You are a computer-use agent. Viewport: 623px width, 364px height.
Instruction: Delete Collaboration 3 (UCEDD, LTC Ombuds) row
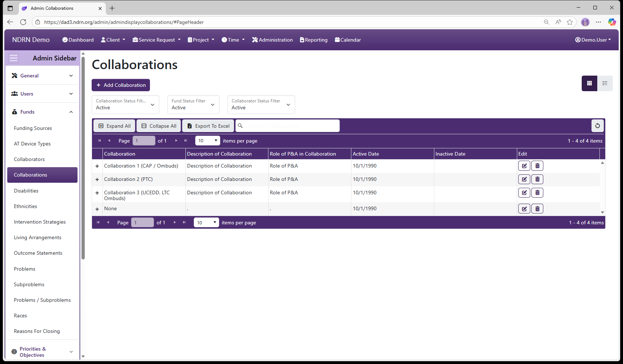[537, 192]
